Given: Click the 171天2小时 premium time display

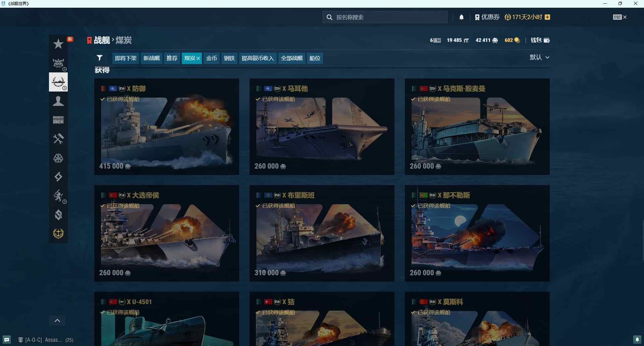Looking at the screenshot, I should pyautogui.click(x=524, y=17).
